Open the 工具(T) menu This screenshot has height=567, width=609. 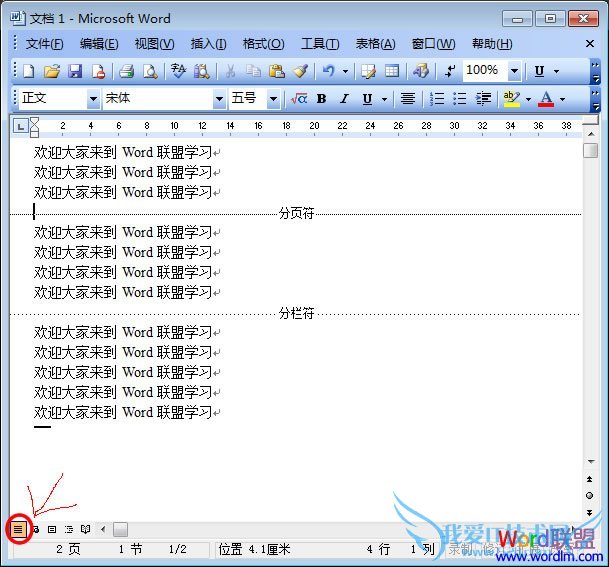(320, 44)
